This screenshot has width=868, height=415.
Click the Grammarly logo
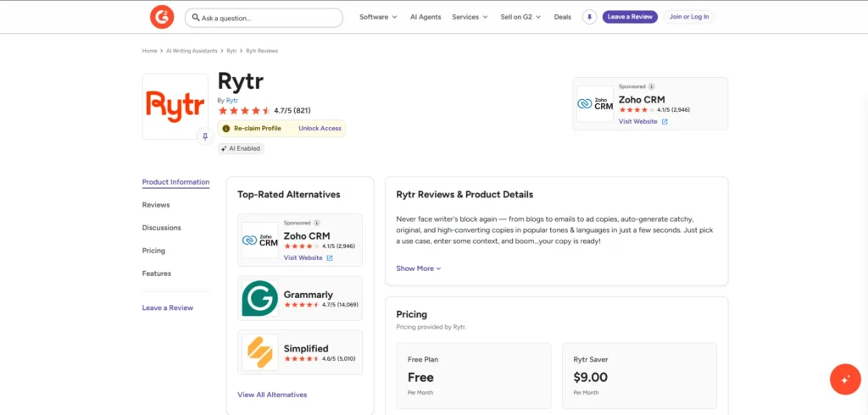pyautogui.click(x=260, y=298)
